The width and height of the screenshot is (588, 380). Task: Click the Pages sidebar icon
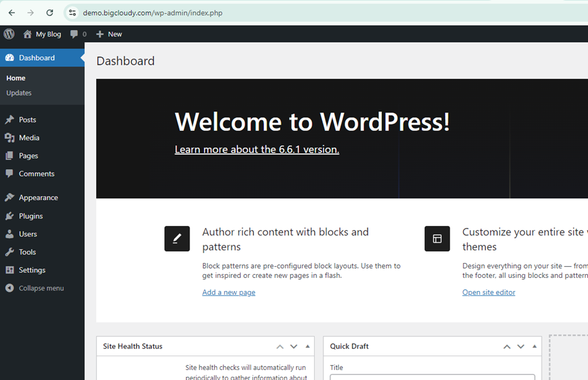click(11, 155)
